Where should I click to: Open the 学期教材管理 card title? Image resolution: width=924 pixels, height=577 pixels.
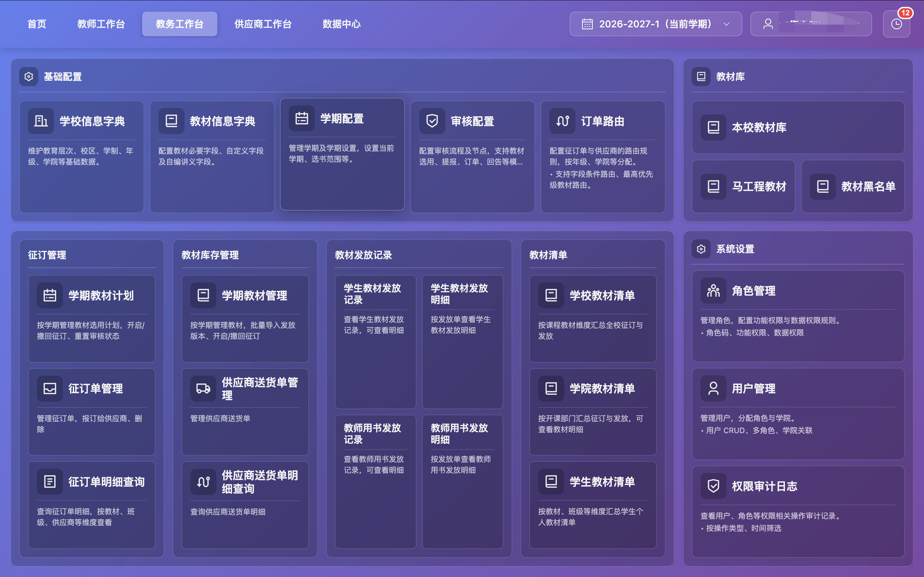tap(255, 295)
